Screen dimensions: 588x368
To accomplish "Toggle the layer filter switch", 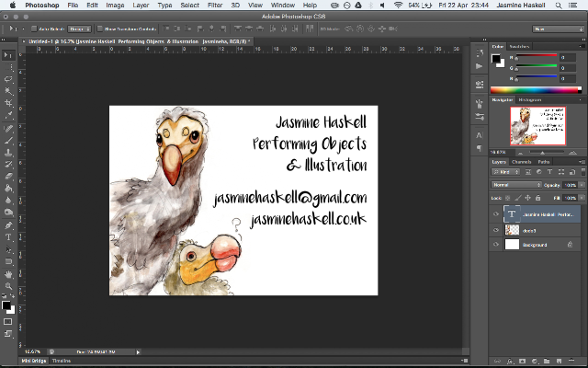I will (x=582, y=172).
